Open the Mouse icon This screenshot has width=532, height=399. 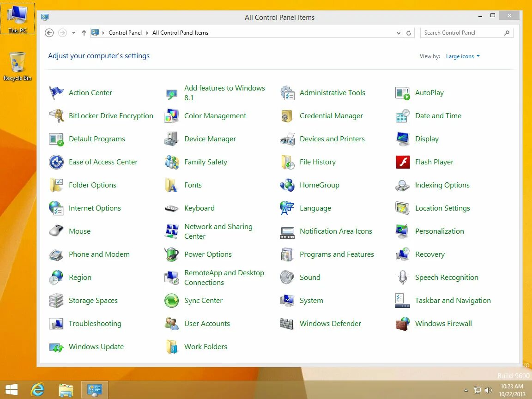[56, 231]
